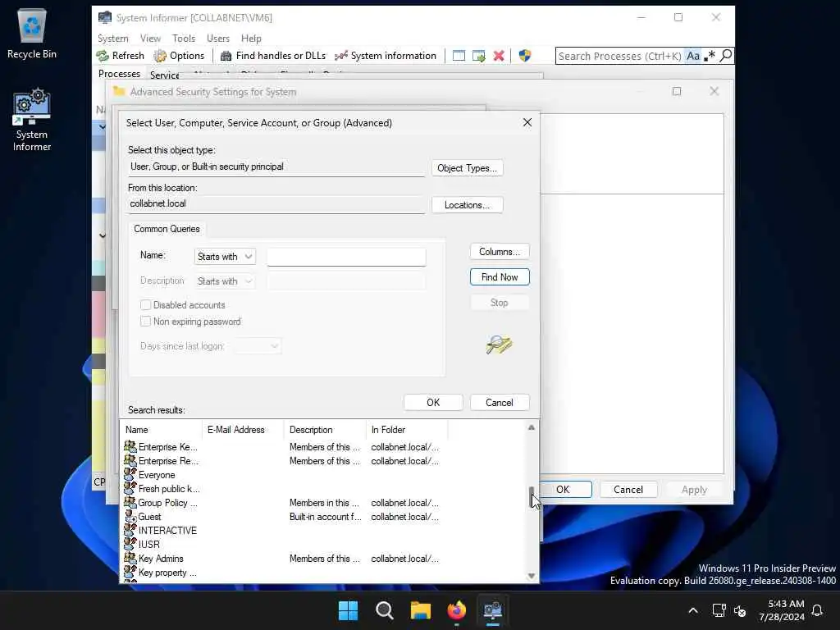Open System information graph icon
Image resolution: width=840 pixels, height=630 pixels.
coord(340,56)
